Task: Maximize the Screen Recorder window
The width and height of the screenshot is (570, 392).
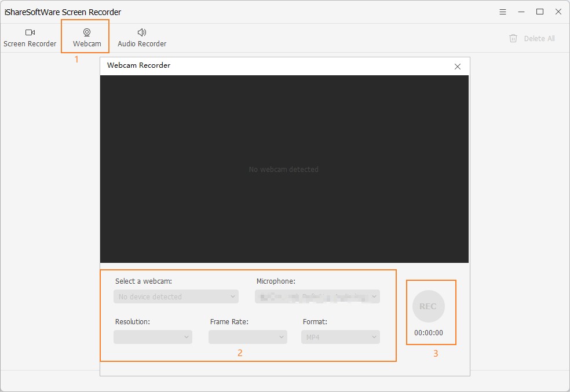Action: [x=540, y=12]
